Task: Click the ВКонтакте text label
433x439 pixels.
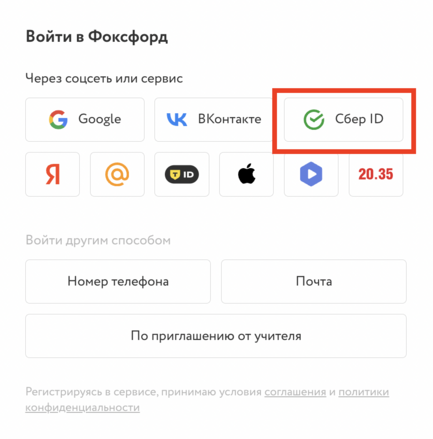Action: [x=230, y=119]
